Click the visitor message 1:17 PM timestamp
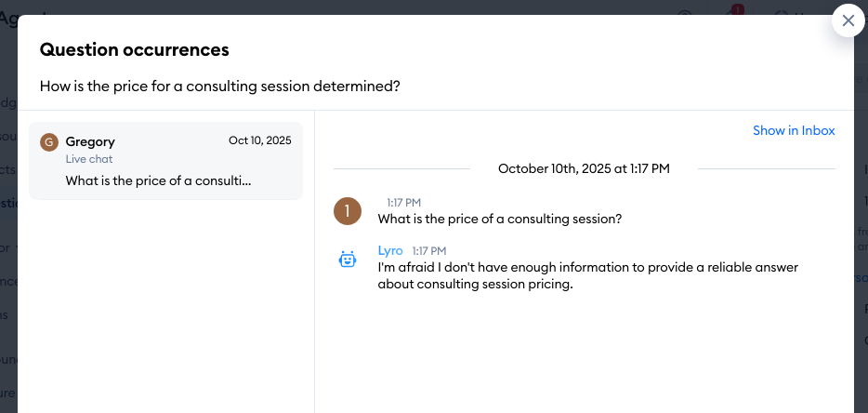 coord(404,202)
